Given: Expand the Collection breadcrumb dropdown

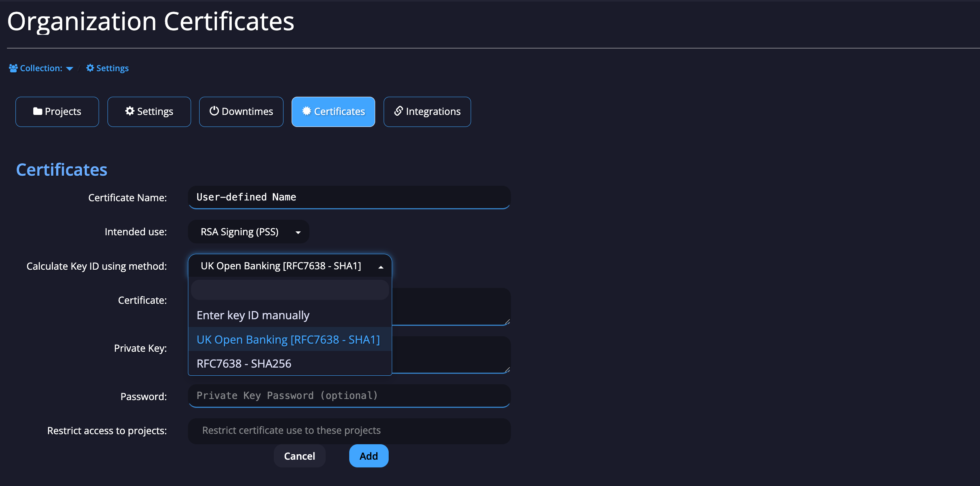Looking at the screenshot, I should [70, 68].
